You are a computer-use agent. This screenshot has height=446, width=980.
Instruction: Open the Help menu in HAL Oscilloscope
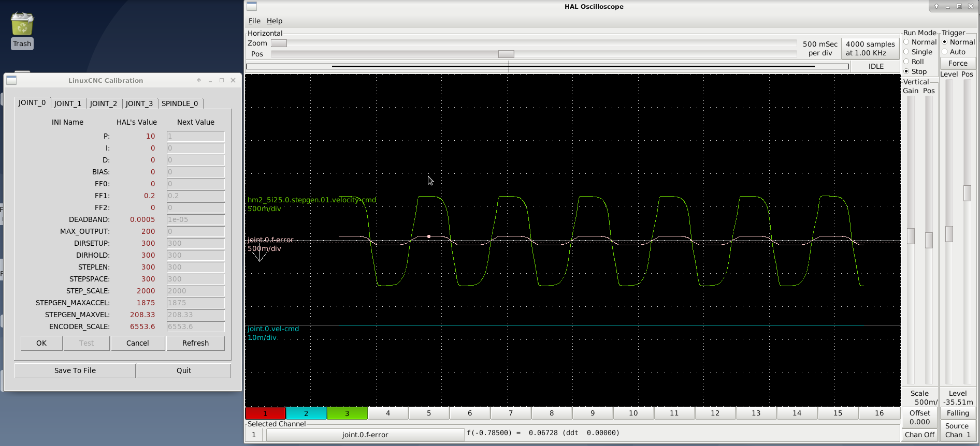pos(275,21)
